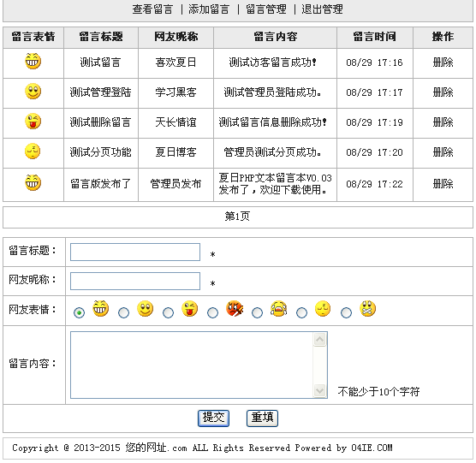The image size is (476, 463).
Task: Click the 退出管理 link
Action: tap(323, 9)
